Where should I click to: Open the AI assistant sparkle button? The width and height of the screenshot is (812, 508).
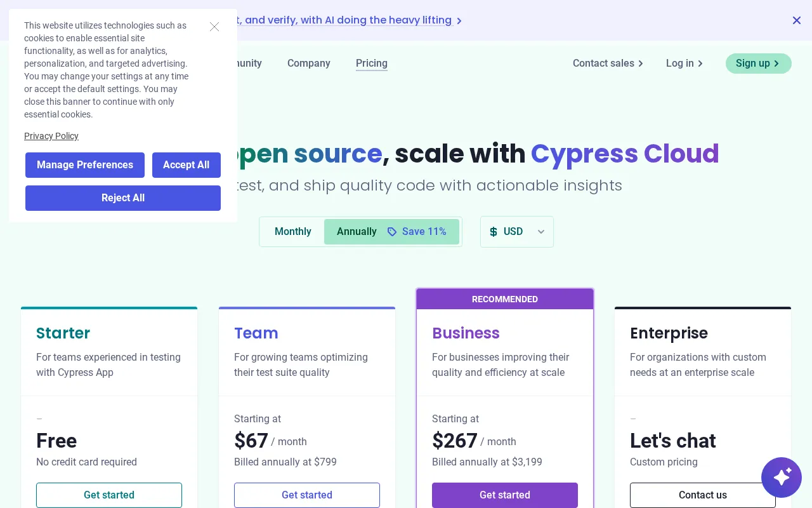782,478
